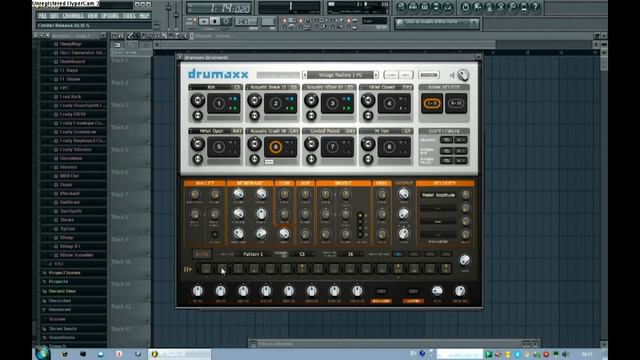Click the Kick pad volume speaker knob
This screenshot has width=640, height=360.
[198, 100]
